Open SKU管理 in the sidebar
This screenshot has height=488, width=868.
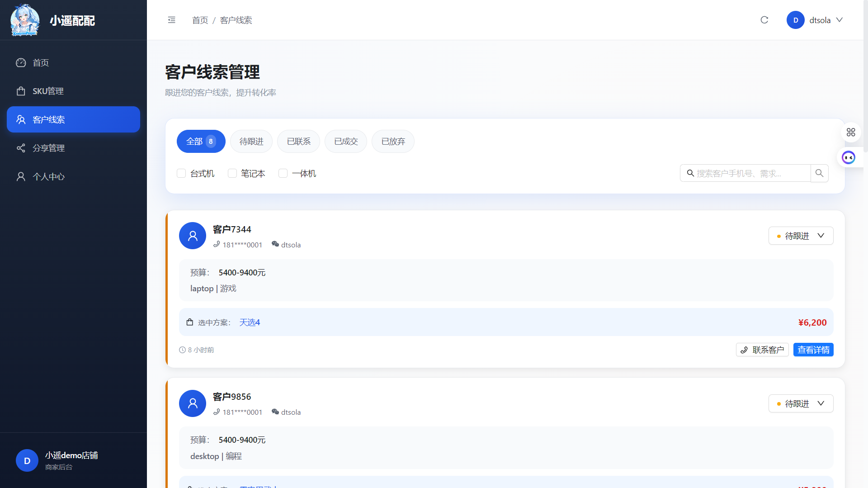(x=48, y=91)
